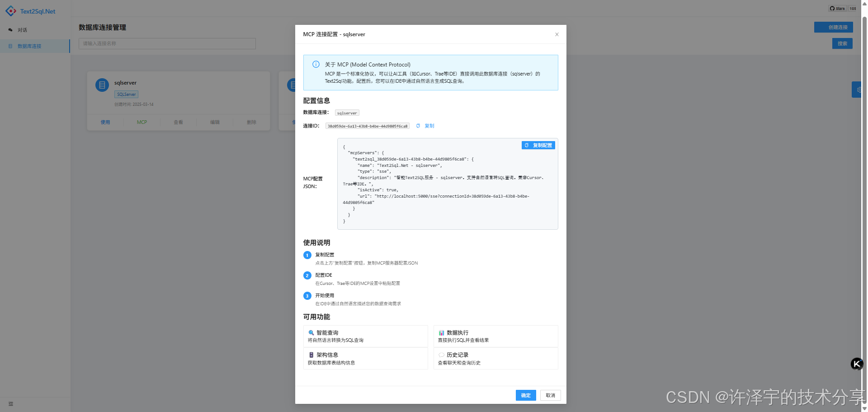The image size is (868, 412).
Task: Click the 搜索 button
Action: pyautogui.click(x=842, y=43)
